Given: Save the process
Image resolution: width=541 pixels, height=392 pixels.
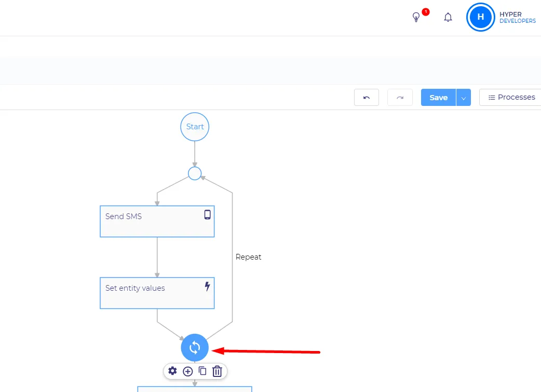Looking at the screenshot, I should [438, 98].
